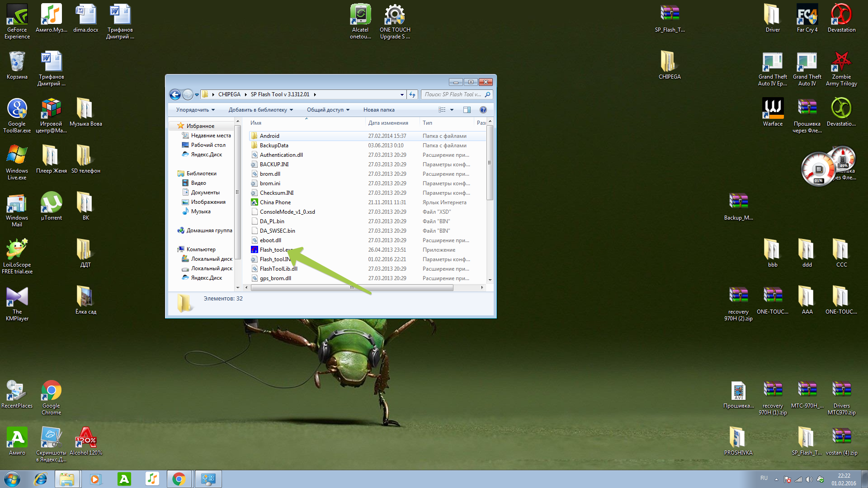Click the search box in SP Flash Tool folder
This screenshot has width=868, height=488.
pyautogui.click(x=453, y=94)
